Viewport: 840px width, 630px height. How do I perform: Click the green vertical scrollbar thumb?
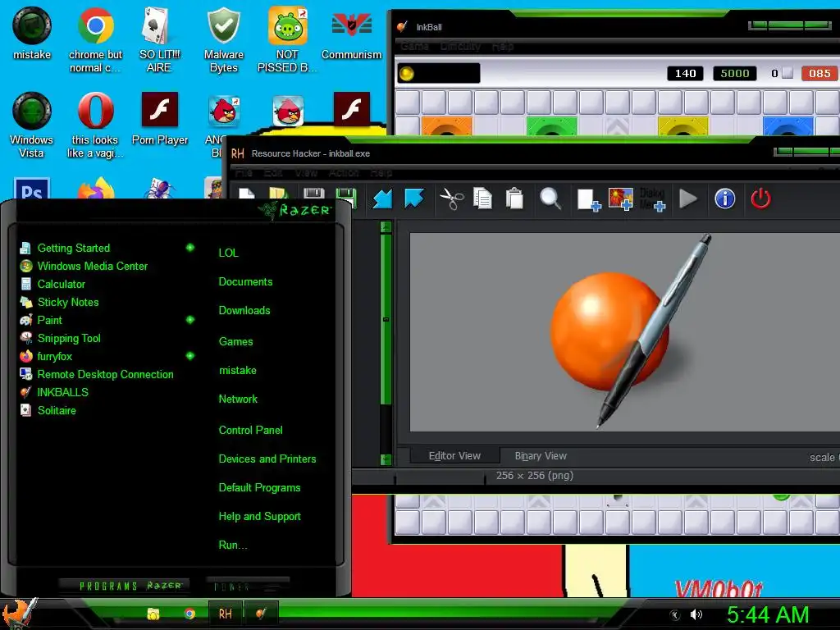click(x=386, y=319)
